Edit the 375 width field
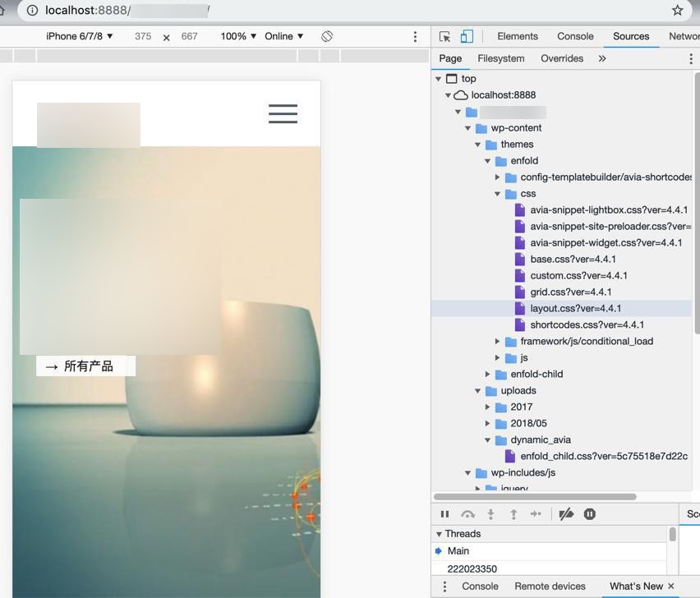 (x=143, y=36)
